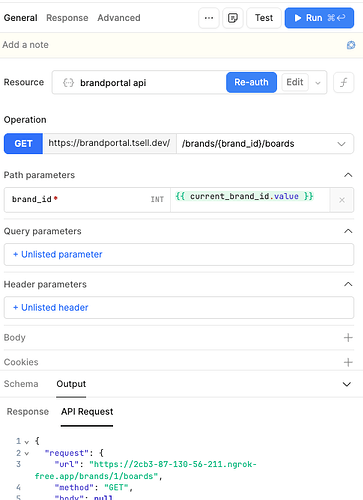
Task: Collapse the Output panel chevron
Action: click(347, 384)
